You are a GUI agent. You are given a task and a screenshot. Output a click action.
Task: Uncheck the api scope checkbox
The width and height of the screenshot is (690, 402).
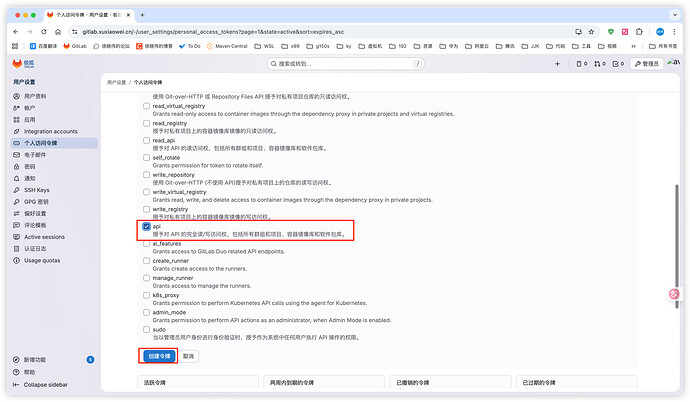pyautogui.click(x=146, y=227)
